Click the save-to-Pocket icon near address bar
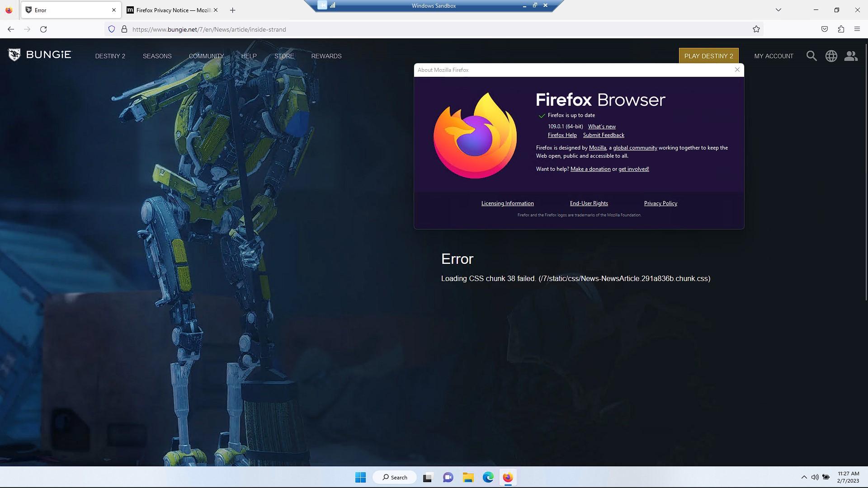 coord(824,29)
